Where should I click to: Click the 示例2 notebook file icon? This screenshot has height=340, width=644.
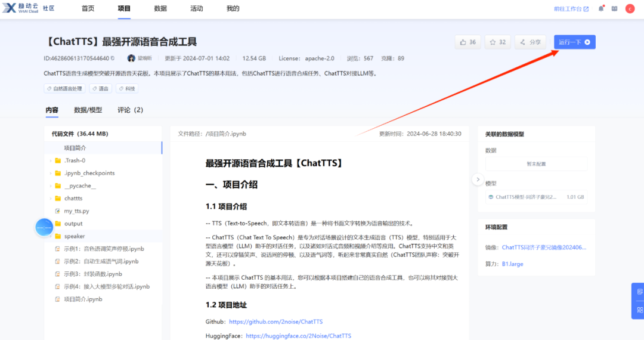57,262
